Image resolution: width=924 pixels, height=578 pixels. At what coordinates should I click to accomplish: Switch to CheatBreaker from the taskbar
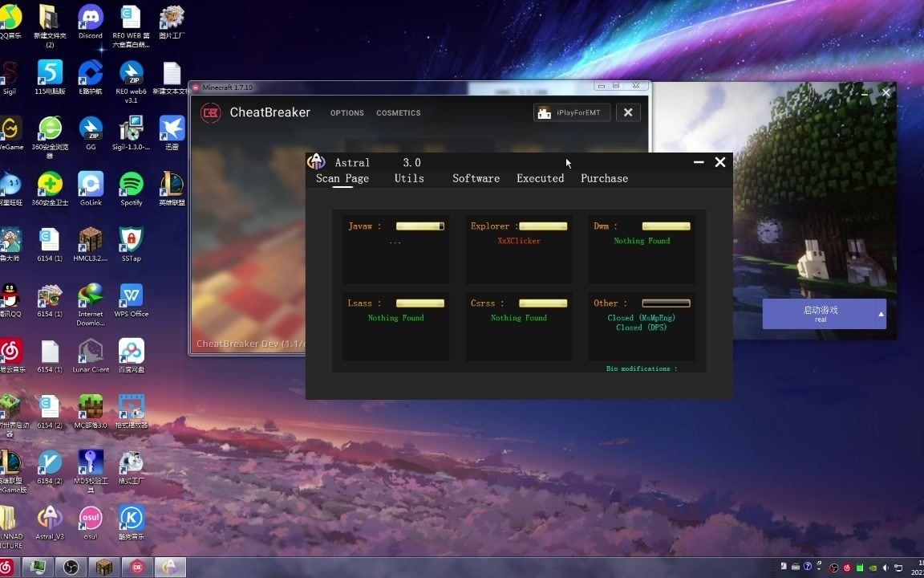[x=137, y=568]
